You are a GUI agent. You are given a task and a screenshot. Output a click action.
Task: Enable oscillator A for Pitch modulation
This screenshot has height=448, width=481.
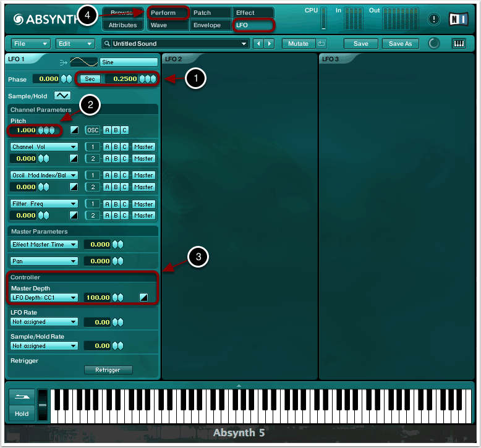pyautogui.click(x=107, y=130)
